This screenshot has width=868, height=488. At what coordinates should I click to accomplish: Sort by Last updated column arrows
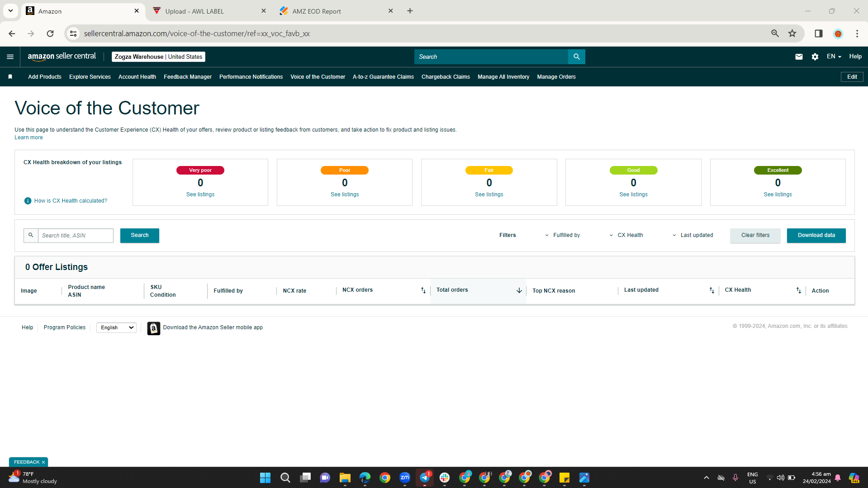tap(712, 290)
